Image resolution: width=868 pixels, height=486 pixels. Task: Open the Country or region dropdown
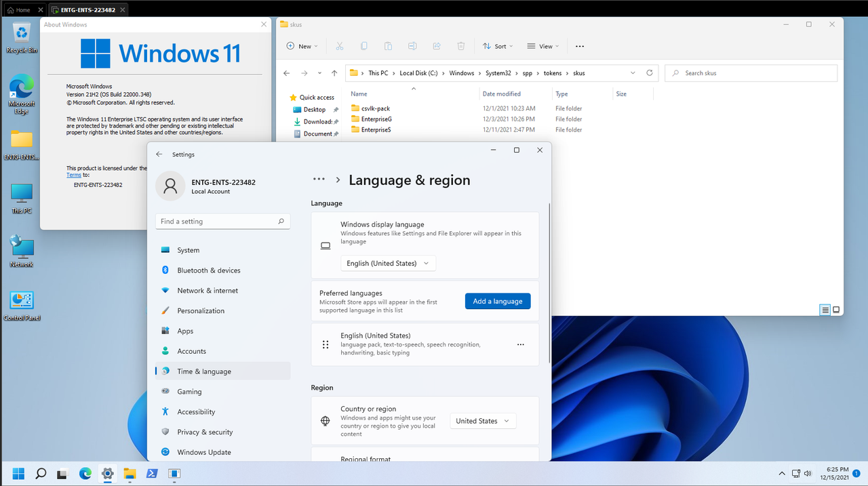483,421
